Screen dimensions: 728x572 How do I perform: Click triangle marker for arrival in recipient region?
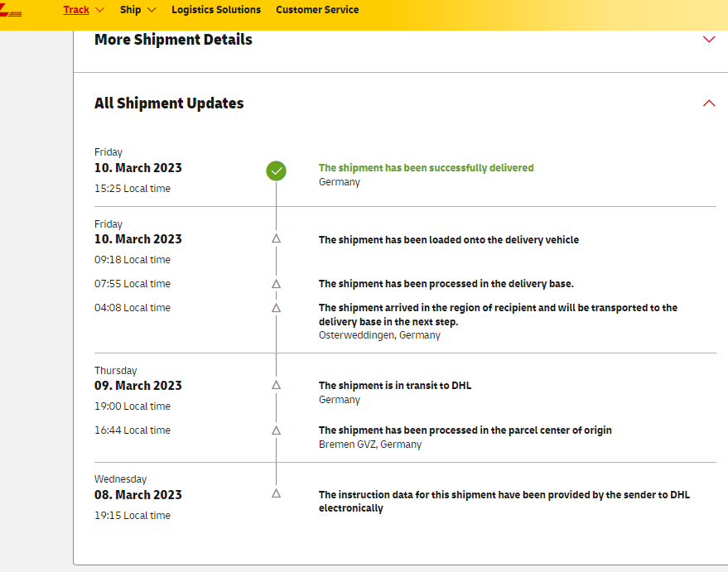point(277,308)
